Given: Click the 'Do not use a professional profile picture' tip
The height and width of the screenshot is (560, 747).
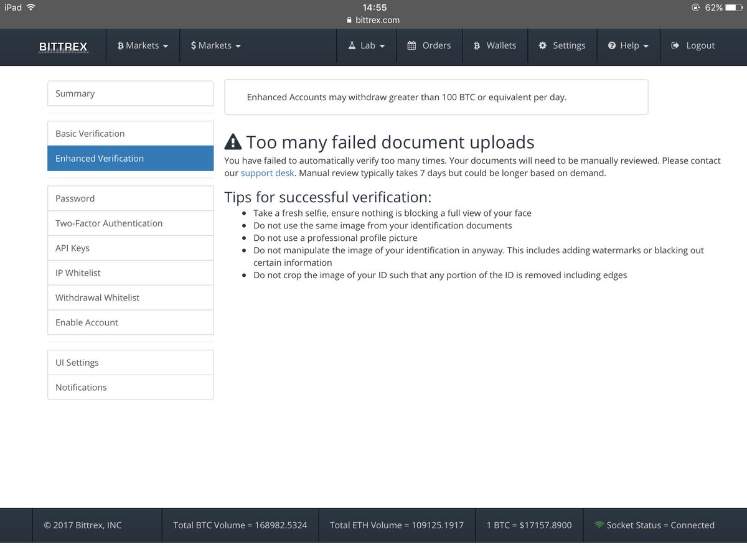Looking at the screenshot, I should tap(336, 238).
